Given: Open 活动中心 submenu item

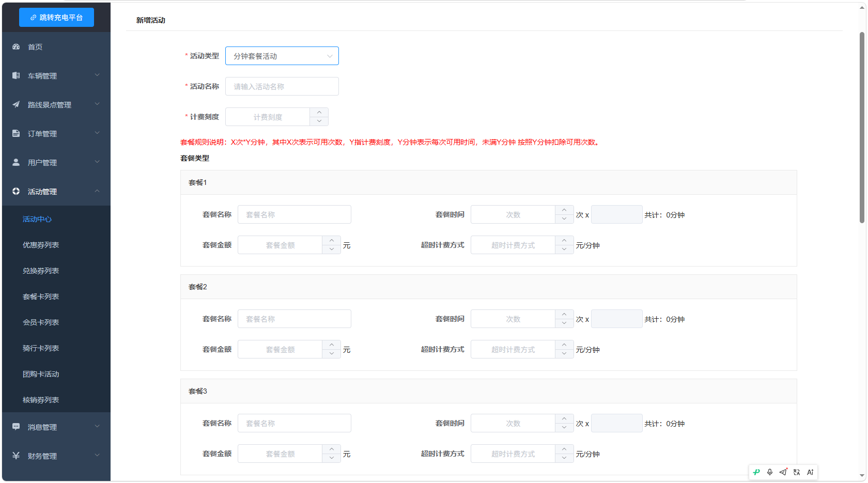Looking at the screenshot, I should click(37, 219).
